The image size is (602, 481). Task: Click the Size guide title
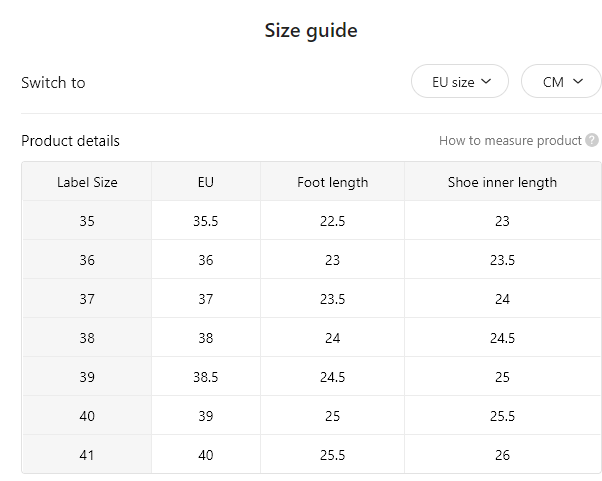coord(311,30)
